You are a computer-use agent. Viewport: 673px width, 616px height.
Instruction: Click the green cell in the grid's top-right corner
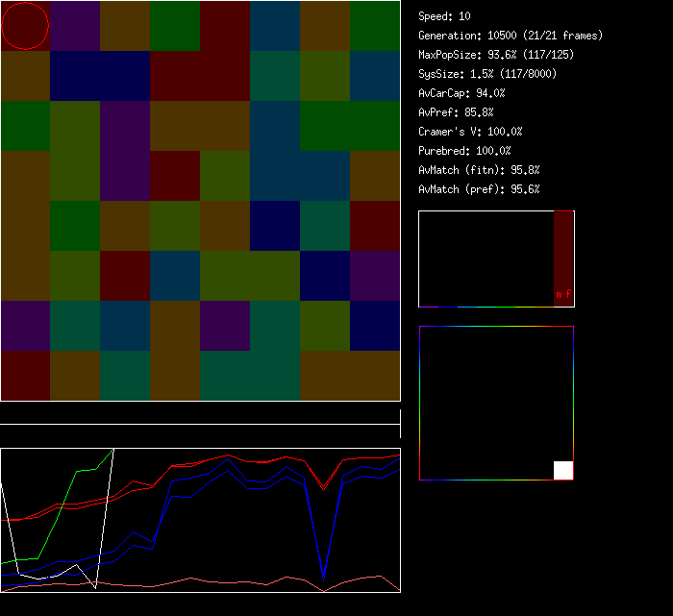point(375,26)
